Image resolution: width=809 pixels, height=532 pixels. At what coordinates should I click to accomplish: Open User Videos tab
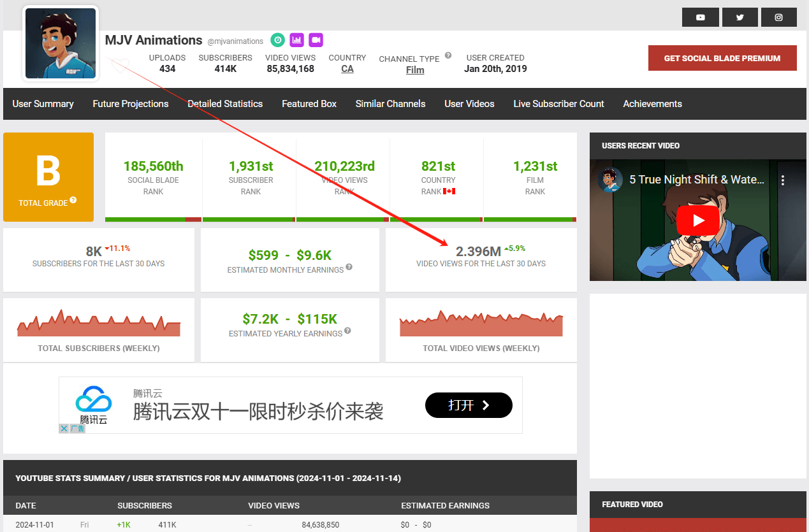tap(469, 104)
